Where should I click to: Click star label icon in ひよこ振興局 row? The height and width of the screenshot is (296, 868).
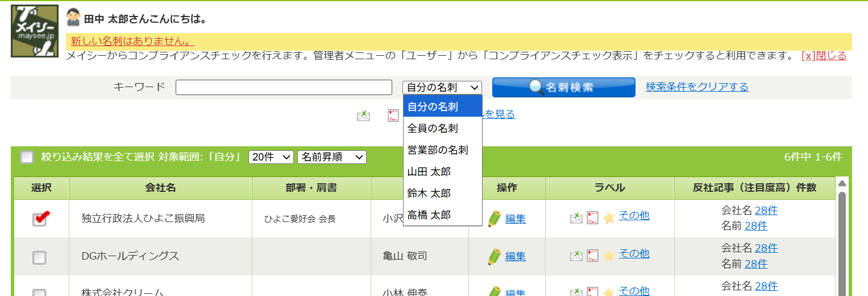(609, 218)
